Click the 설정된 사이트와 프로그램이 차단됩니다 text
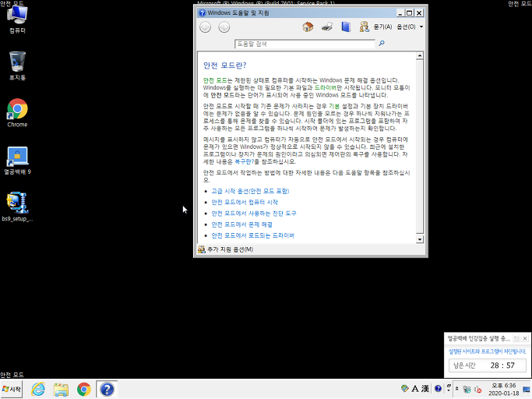Screen dimensions: 532x399 click(487, 351)
